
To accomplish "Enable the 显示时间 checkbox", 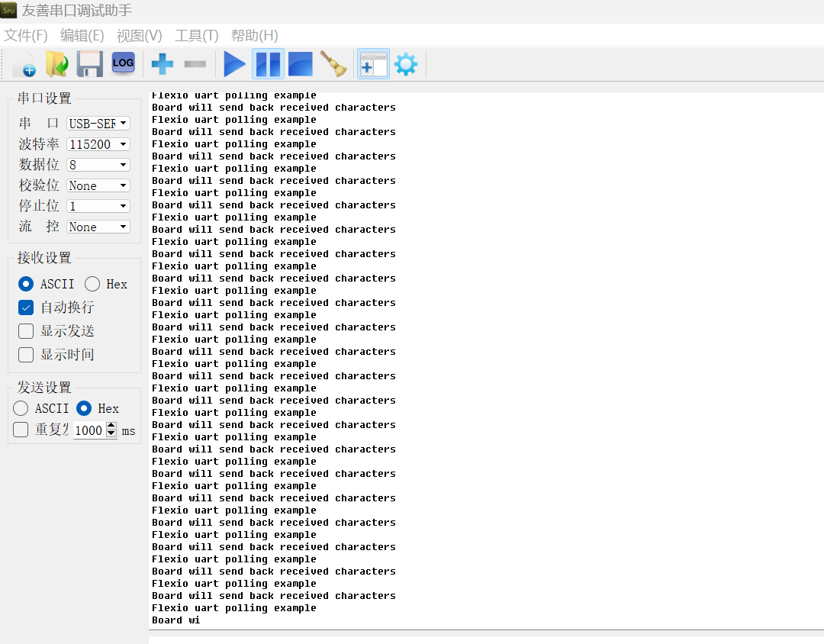I will click(x=26, y=355).
